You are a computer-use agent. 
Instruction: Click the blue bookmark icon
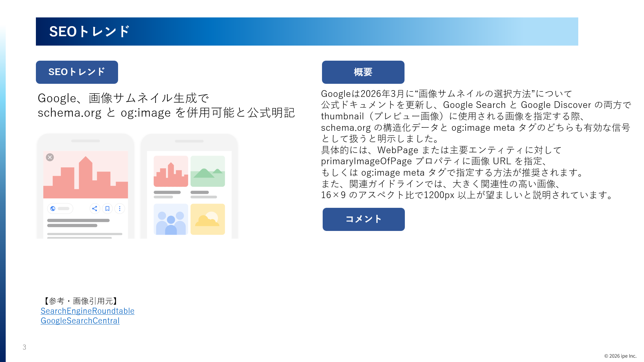107,208
